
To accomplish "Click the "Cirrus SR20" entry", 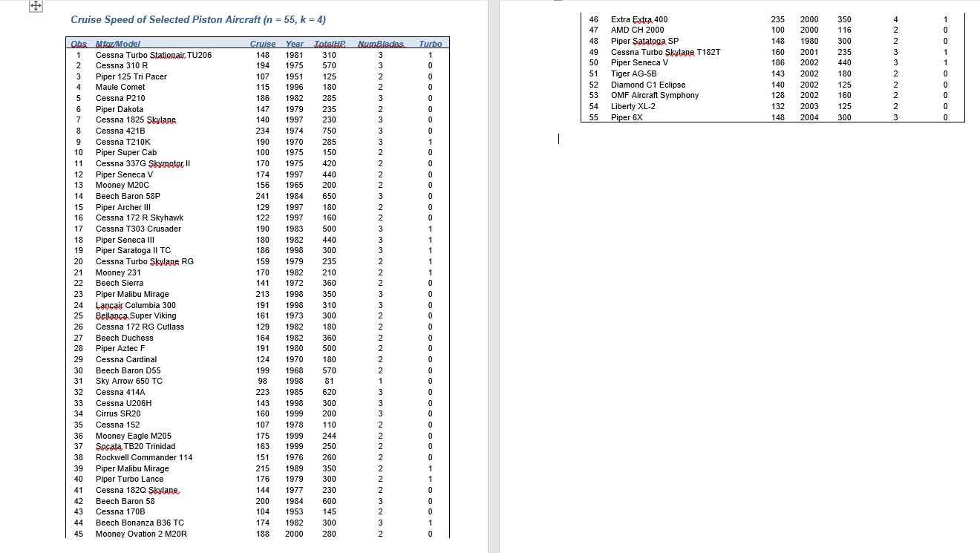I will (x=118, y=413).
